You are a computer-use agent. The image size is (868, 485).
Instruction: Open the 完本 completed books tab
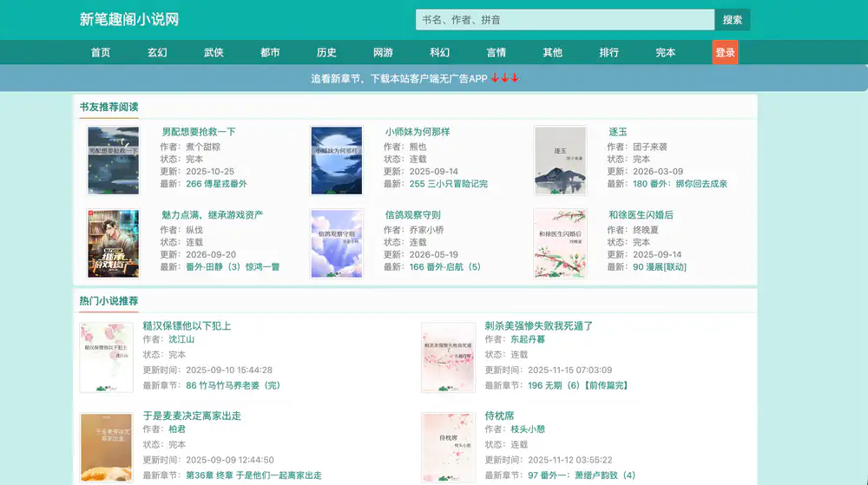coord(666,53)
